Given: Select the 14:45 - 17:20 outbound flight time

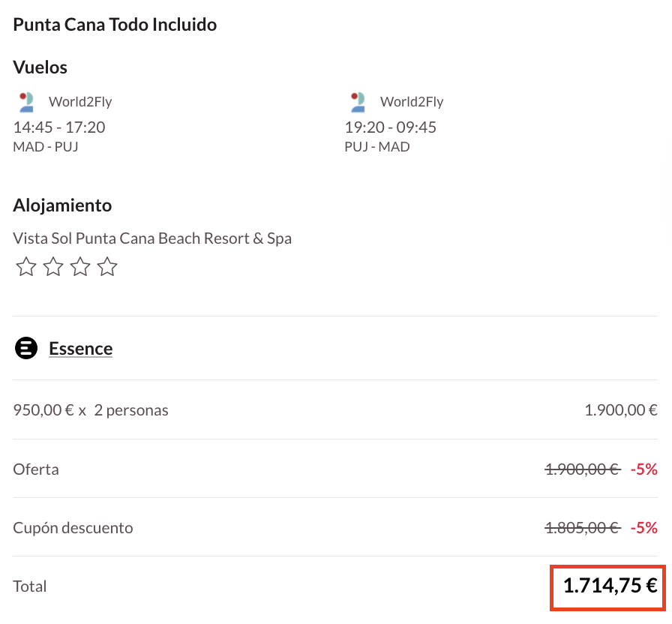Looking at the screenshot, I should coord(59,127).
